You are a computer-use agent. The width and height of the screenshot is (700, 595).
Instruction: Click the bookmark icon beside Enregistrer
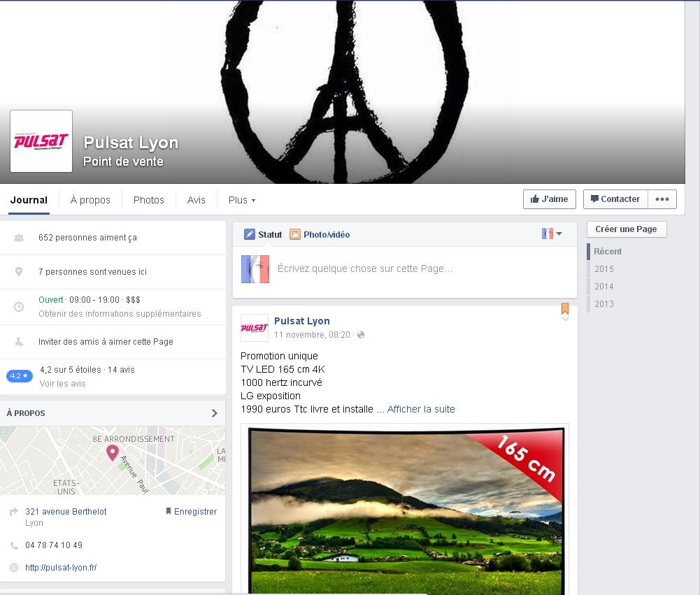169,511
